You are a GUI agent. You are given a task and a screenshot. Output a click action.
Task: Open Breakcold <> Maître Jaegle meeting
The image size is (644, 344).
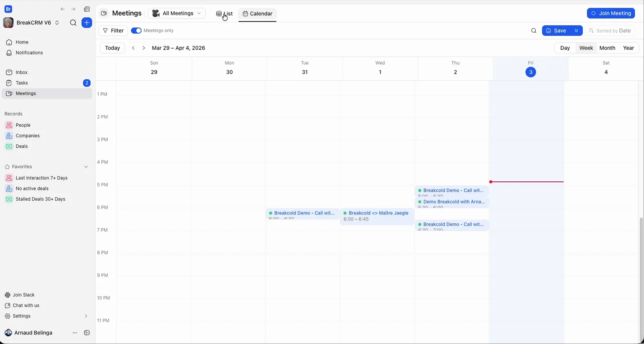pos(377,216)
